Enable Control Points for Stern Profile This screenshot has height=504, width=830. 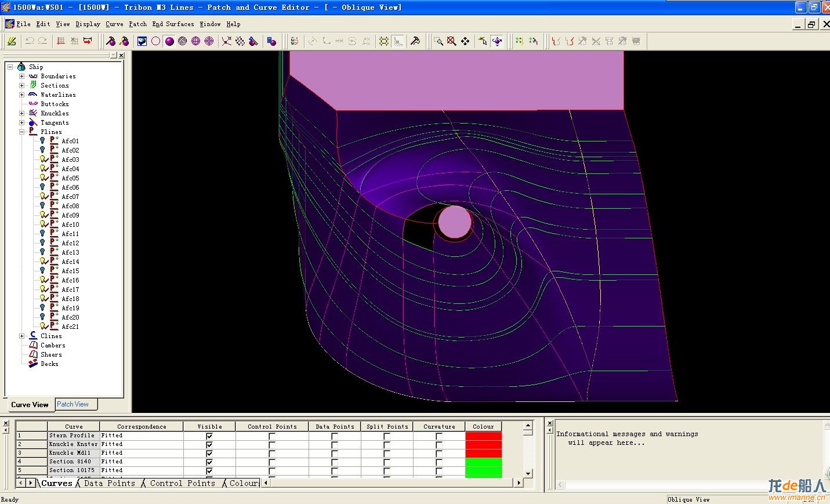272,436
